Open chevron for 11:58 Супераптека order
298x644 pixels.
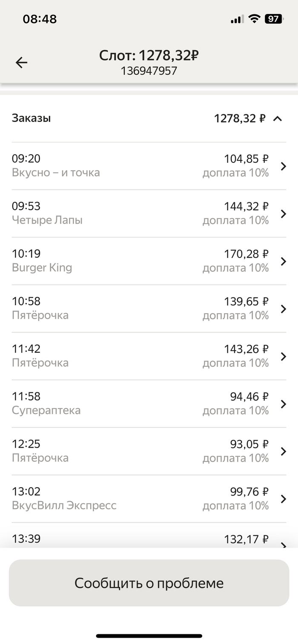click(284, 404)
